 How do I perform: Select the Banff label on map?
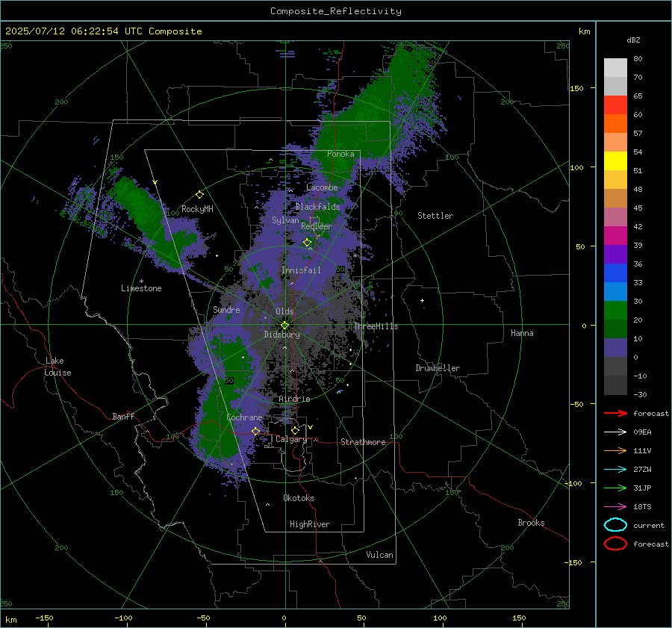pyautogui.click(x=123, y=417)
